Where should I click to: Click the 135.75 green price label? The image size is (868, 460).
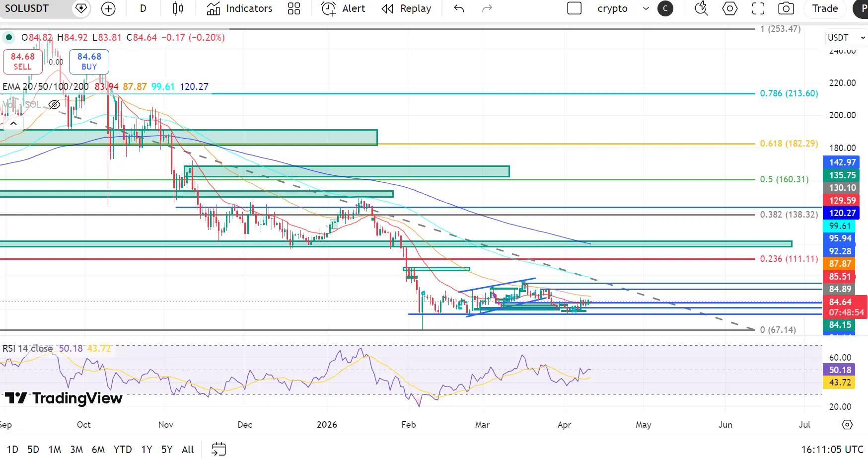click(842, 175)
